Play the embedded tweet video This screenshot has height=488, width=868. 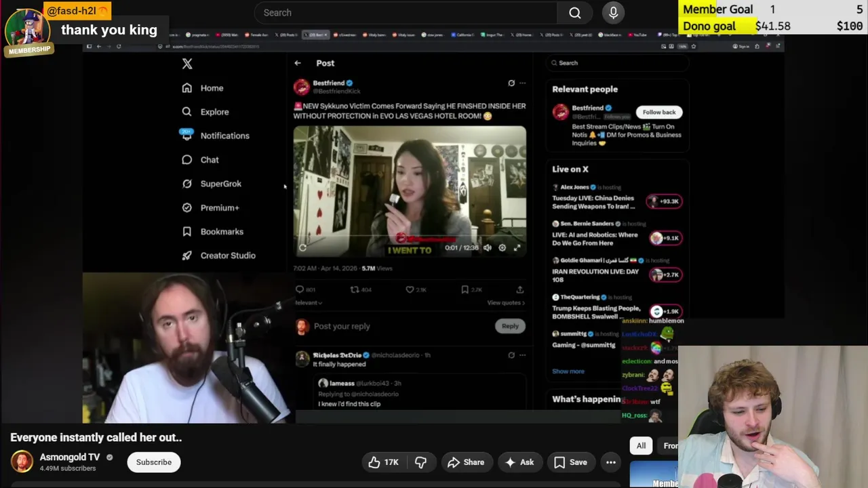(x=410, y=191)
